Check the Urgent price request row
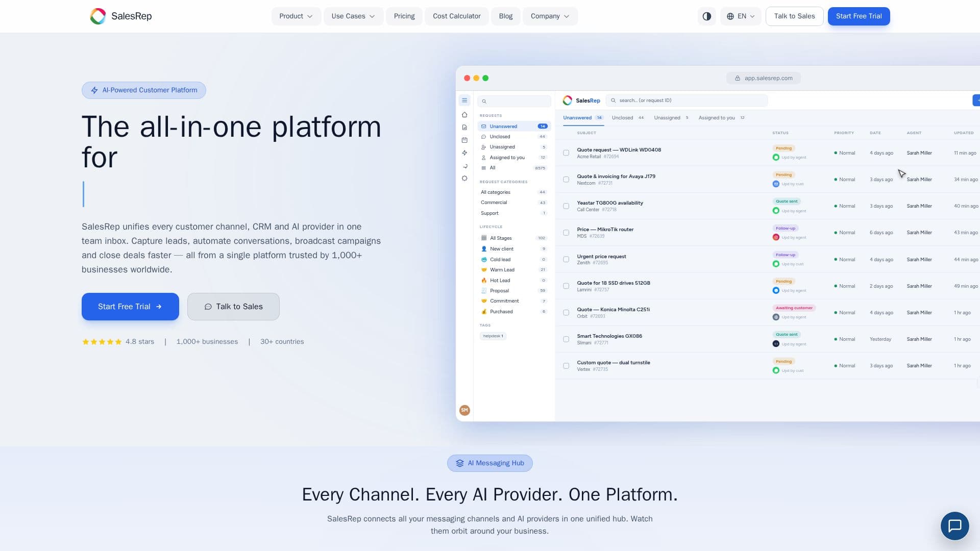The width and height of the screenshot is (980, 551). click(x=566, y=260)
